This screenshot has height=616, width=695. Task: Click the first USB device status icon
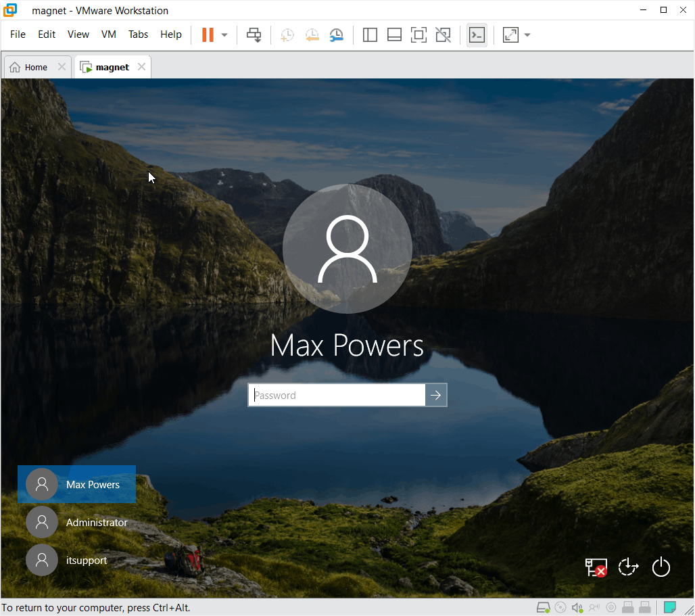pyautogui.click(x=627, y=607)
